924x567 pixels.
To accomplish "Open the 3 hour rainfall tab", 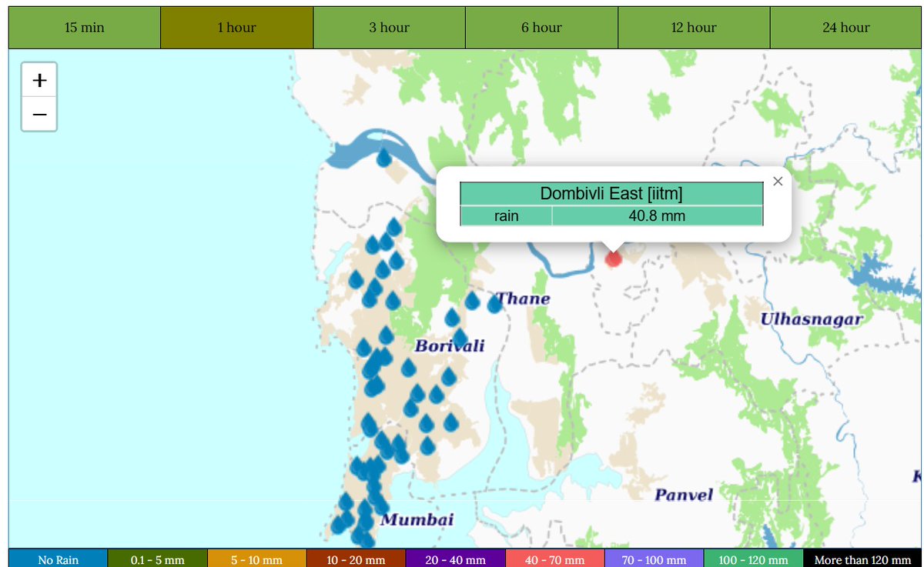I will point(389,28).
